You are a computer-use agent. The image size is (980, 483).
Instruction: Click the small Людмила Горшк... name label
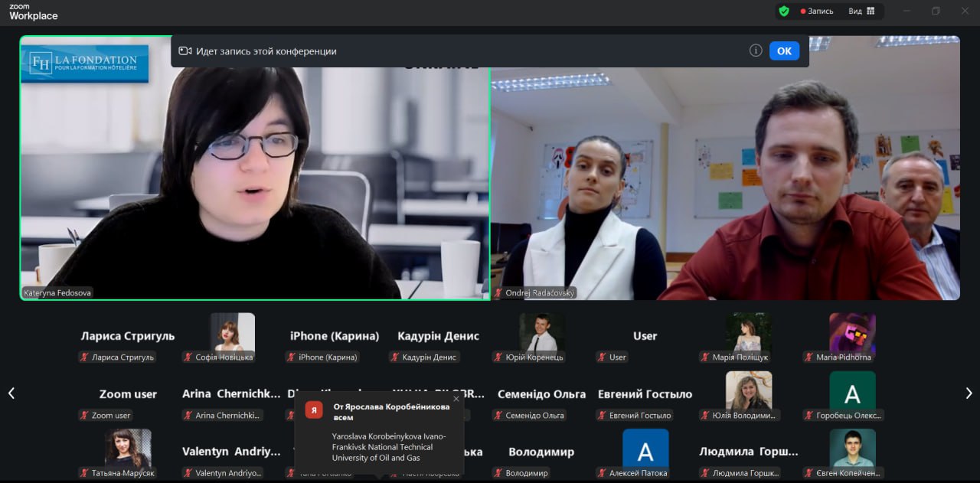(746, 473)
